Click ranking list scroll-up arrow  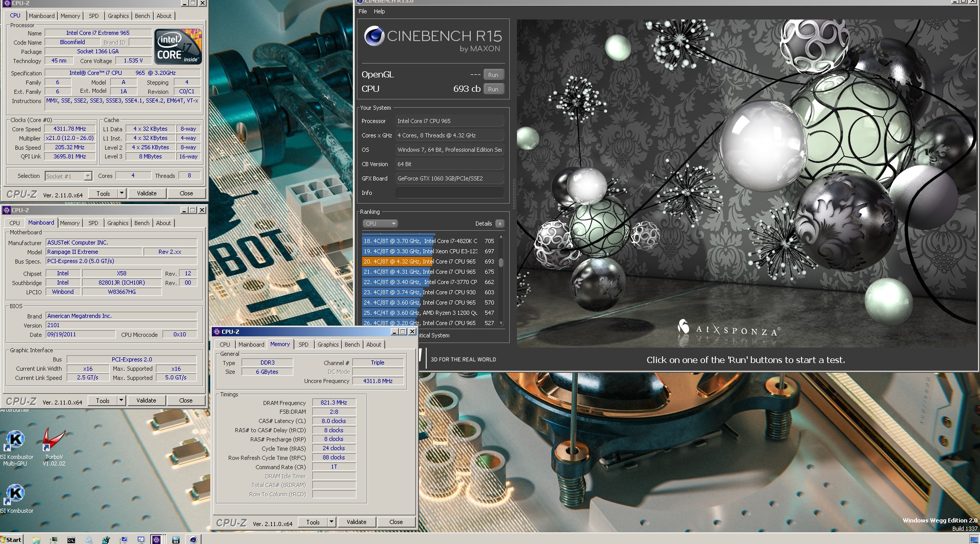coord(501,236)
